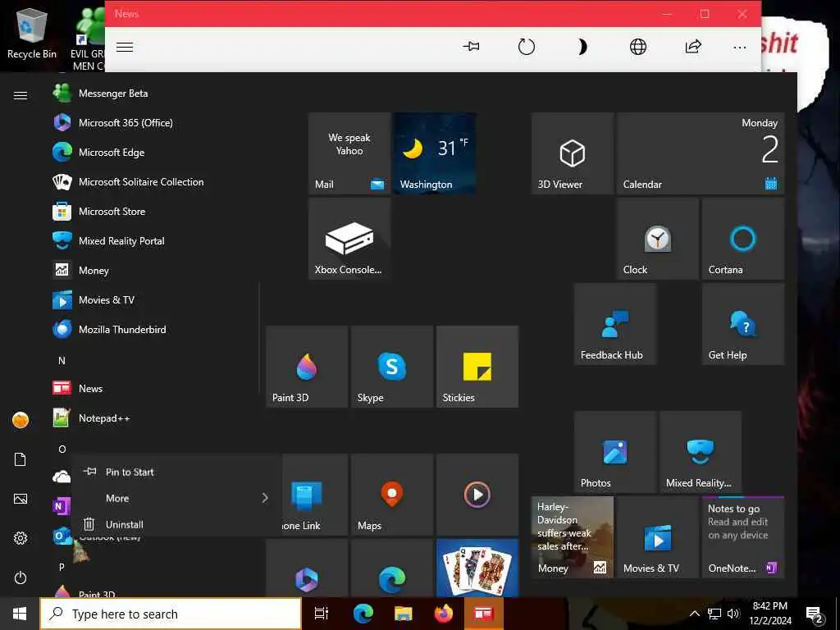Viewport: 840px width, 630px height.
Task: Open the Recycle Bin on the desktop
Action: pos(32,33)
